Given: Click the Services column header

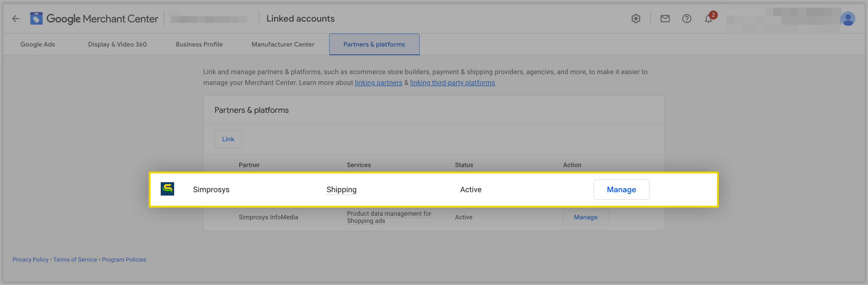Looking at the screenshot, I should pos(359,165).
